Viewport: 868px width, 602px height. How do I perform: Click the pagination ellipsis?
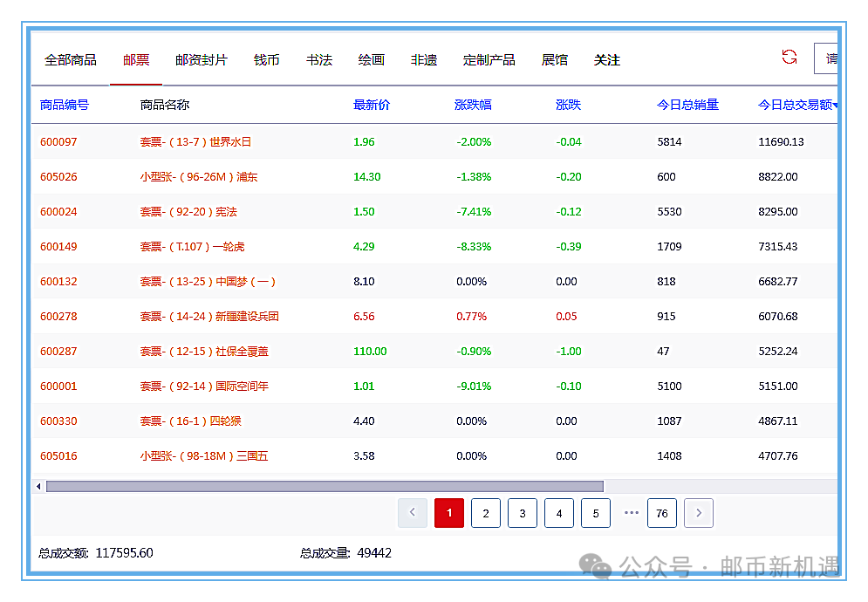click(631, 513)
